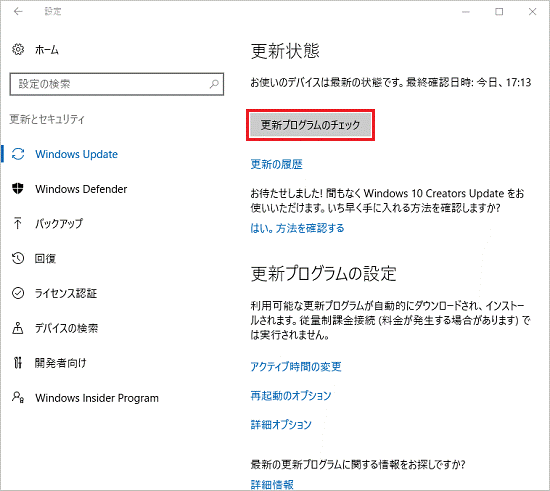Open the 回復 recovery section
The height and width of the screenshot is (491, 550).
point(45,258)
